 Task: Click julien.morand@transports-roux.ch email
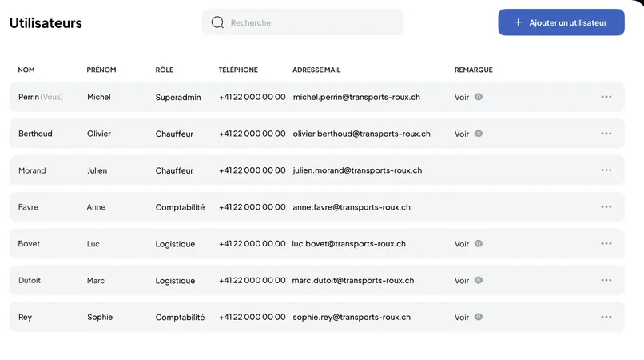pyautogui.click(x=357, y=170)
